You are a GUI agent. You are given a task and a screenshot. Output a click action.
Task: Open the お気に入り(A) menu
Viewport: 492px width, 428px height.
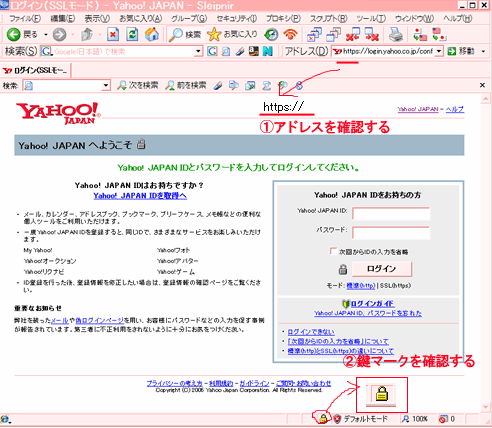(x=140, y=18)
